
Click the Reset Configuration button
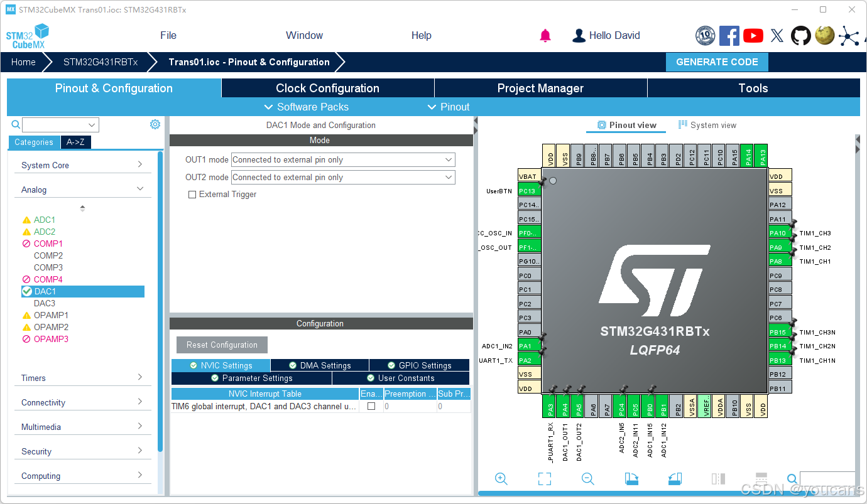click(x=222, y=345)
